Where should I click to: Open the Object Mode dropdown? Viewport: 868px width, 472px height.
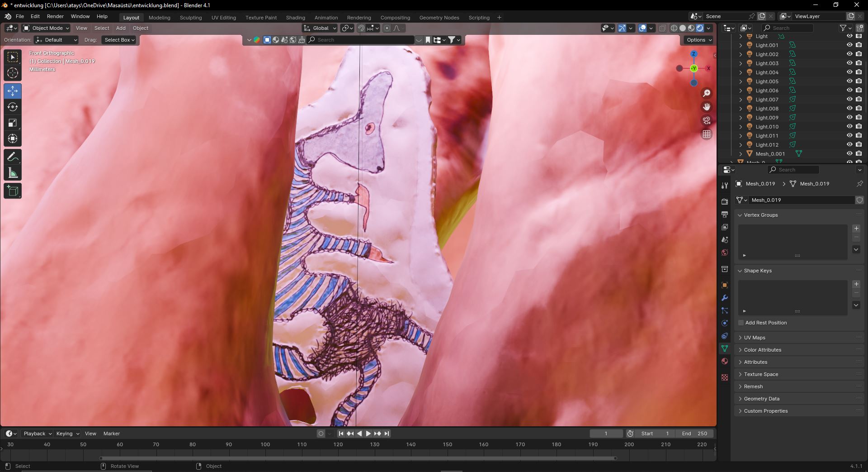(47, 28)
